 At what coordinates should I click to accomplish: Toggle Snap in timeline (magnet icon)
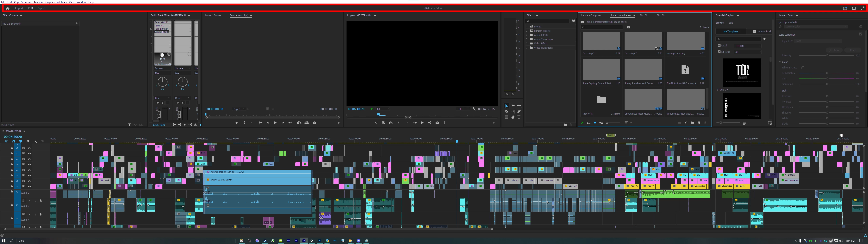tap(14, 141)
